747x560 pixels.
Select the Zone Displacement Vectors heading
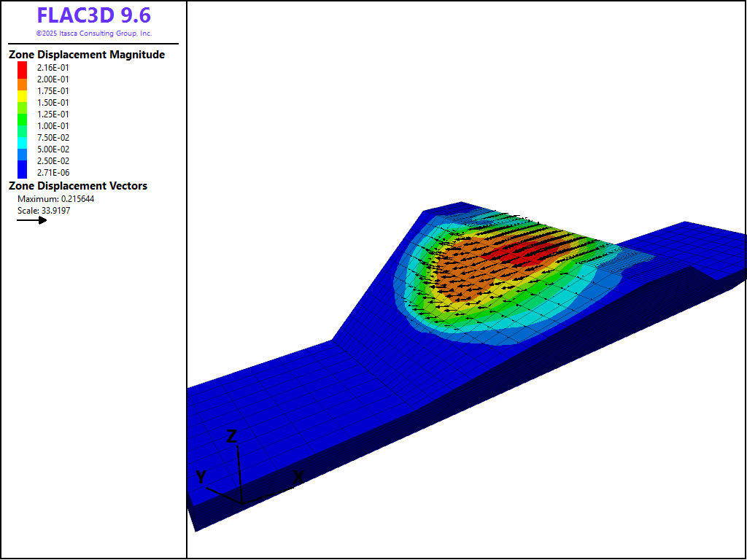click(x=77, y=186)
